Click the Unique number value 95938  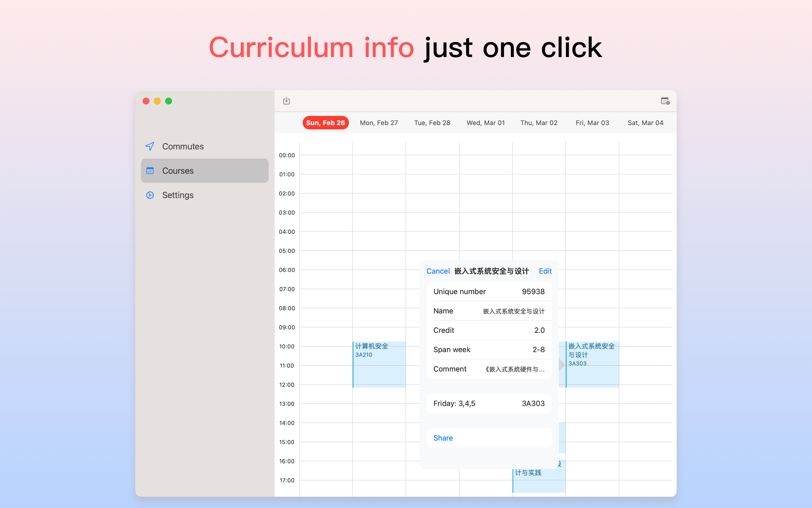533,292
